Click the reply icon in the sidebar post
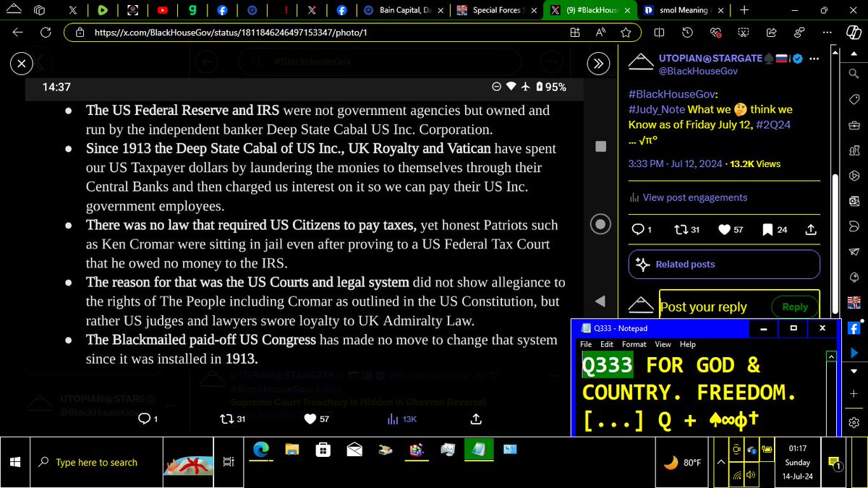This screenshot has height=488, width=868. tap(638, 229)
